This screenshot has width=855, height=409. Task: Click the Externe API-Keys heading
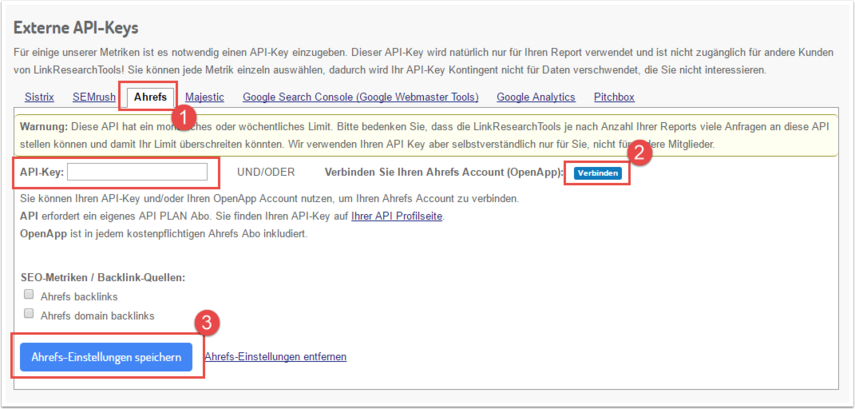click(x=76, y=28)
